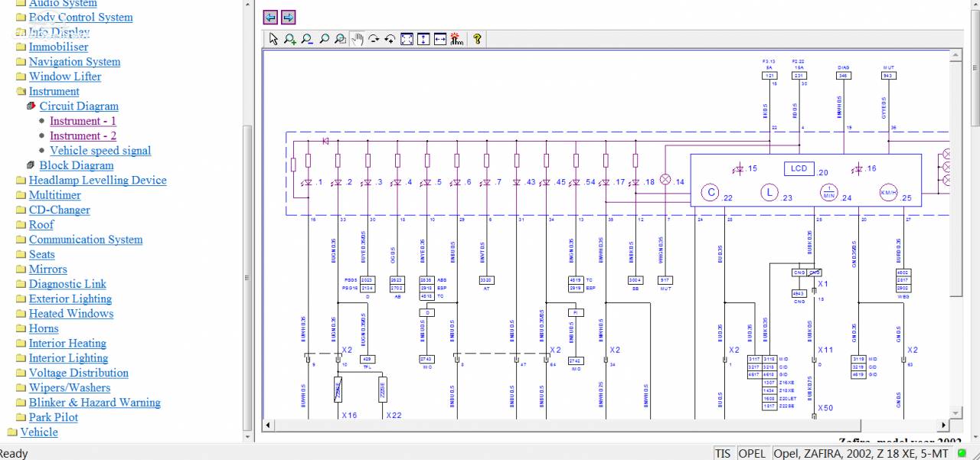Screen dimensions: 980x460
Task: Click vehicle info 'Opel, ZAFIRA, 2002, Z 18 XE, 5-MT'
Action: pos(861,453)
